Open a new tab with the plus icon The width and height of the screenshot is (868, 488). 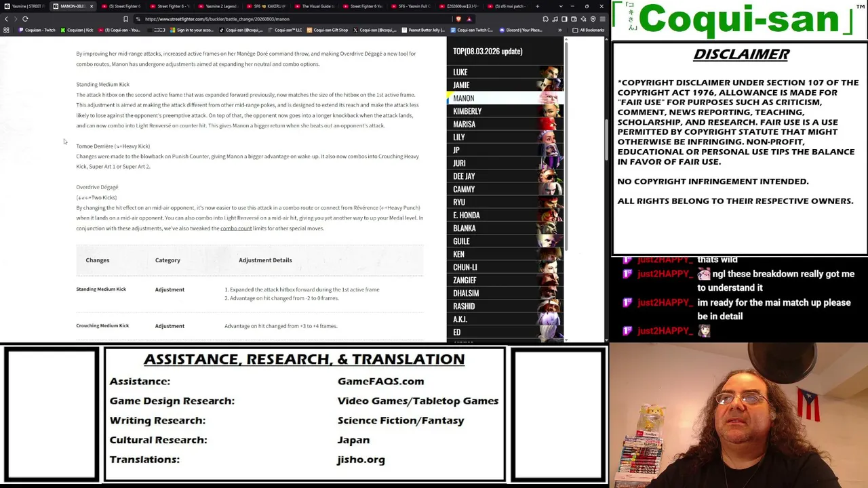[537, 6]
